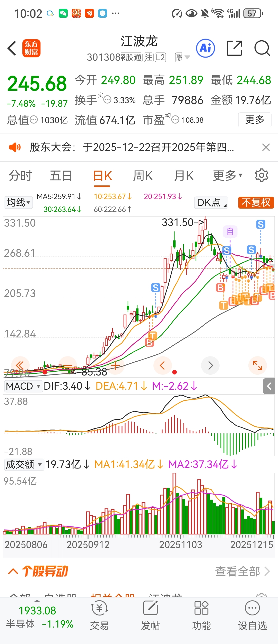Open the Ai assistant icon

coord(205,48)
